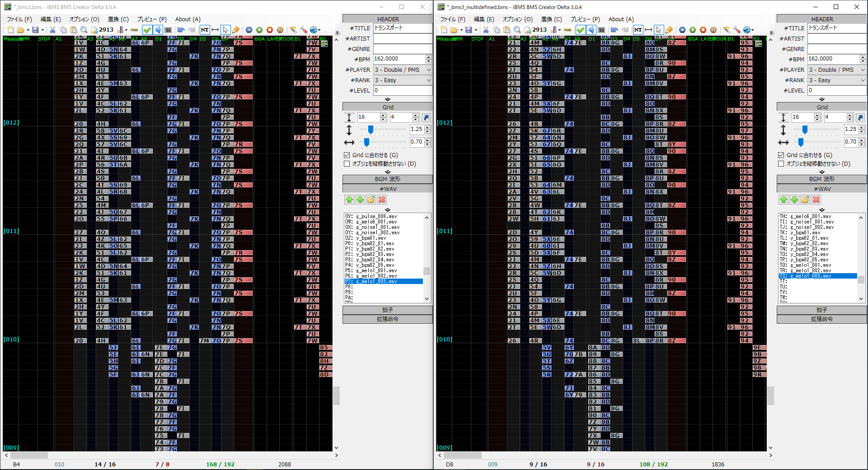Copy selected notes in _bms3.bms window
868x470 pixels.
point(63,30)
